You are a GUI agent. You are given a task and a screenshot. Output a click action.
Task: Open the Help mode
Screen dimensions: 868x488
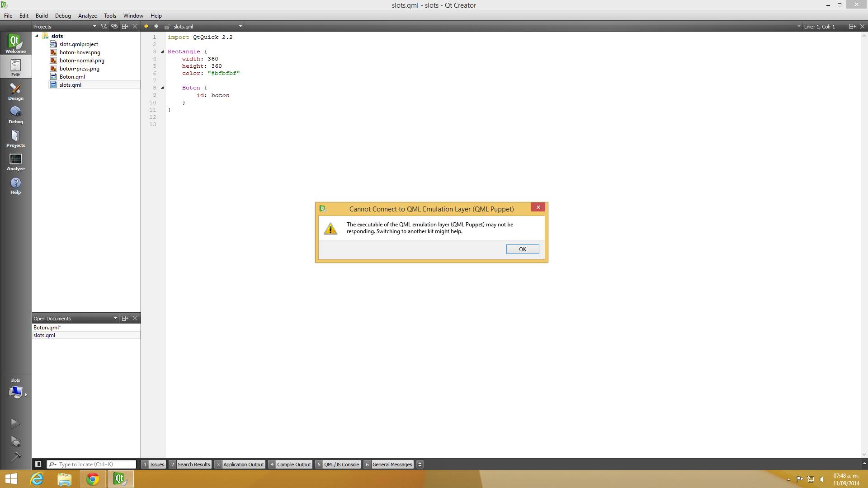(x=15, y=184)
